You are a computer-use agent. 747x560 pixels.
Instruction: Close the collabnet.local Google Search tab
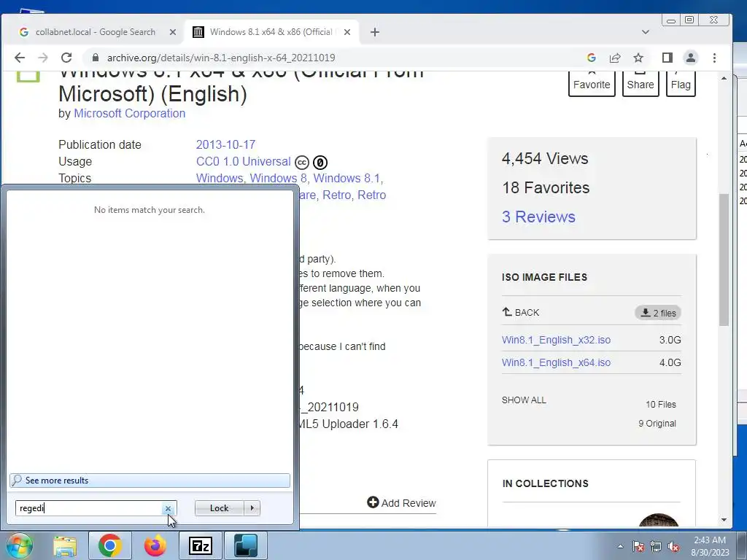click(x=172, y=32)
